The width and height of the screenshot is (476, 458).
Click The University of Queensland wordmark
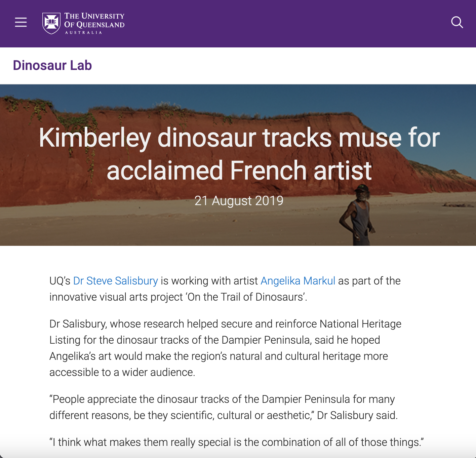[94, 20]
